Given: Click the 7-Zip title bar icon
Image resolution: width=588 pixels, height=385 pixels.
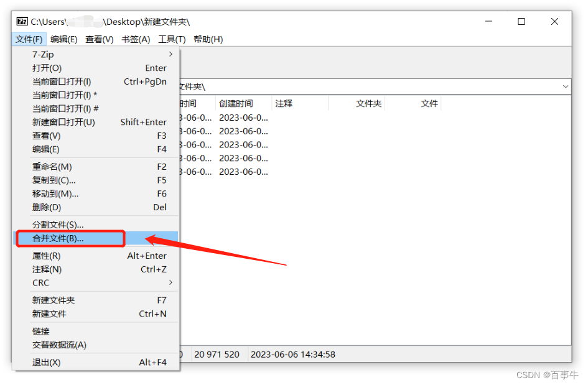Looking at the screenshot, I should tap(22, 21).
